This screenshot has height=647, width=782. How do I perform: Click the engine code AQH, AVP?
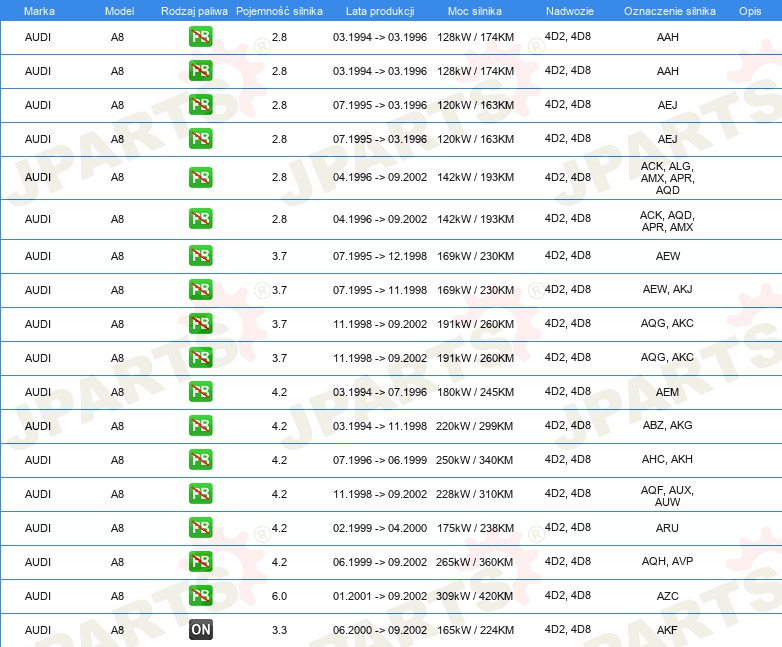(x=667, y=561)
